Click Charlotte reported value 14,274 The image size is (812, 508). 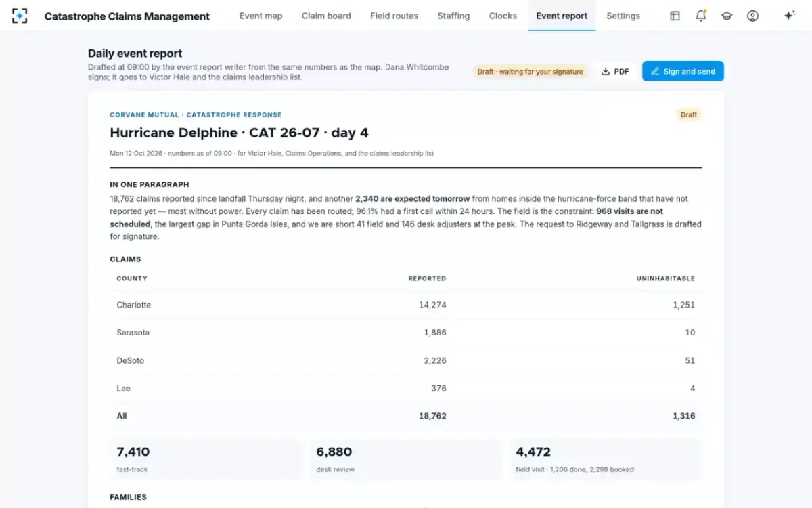432,305
